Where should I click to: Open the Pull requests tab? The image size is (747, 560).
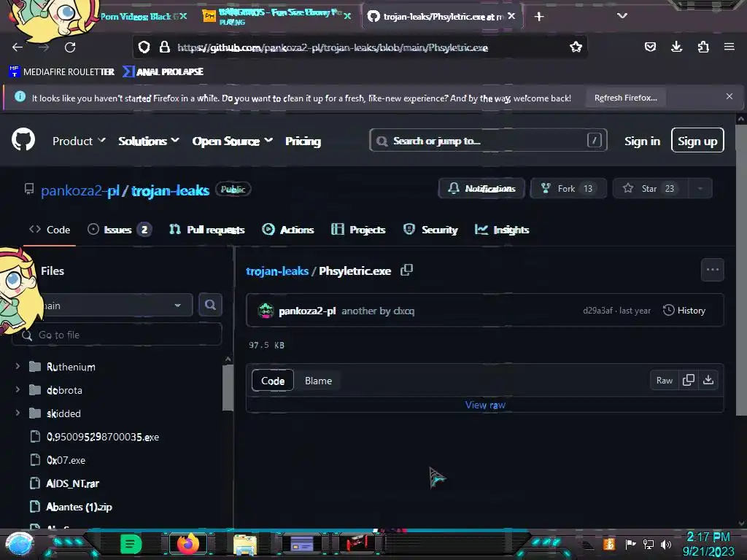[207, 230]
